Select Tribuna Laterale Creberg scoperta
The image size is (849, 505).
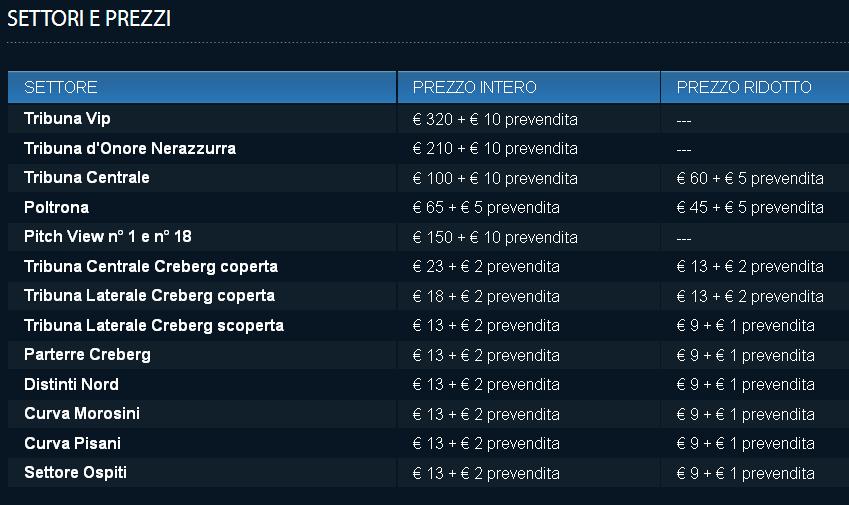154,326
